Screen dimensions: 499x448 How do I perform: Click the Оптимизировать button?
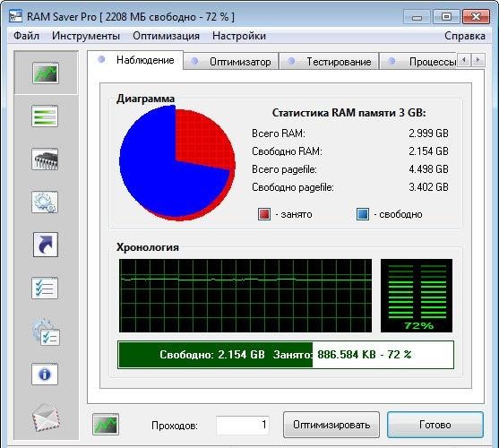331,425
